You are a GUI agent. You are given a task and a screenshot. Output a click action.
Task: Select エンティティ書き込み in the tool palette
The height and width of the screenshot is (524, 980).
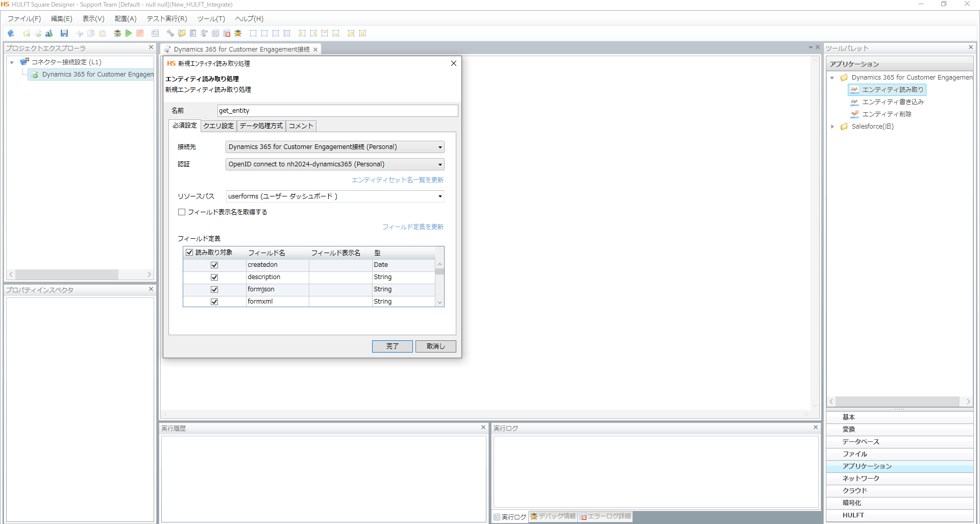[x=893, y=102]
